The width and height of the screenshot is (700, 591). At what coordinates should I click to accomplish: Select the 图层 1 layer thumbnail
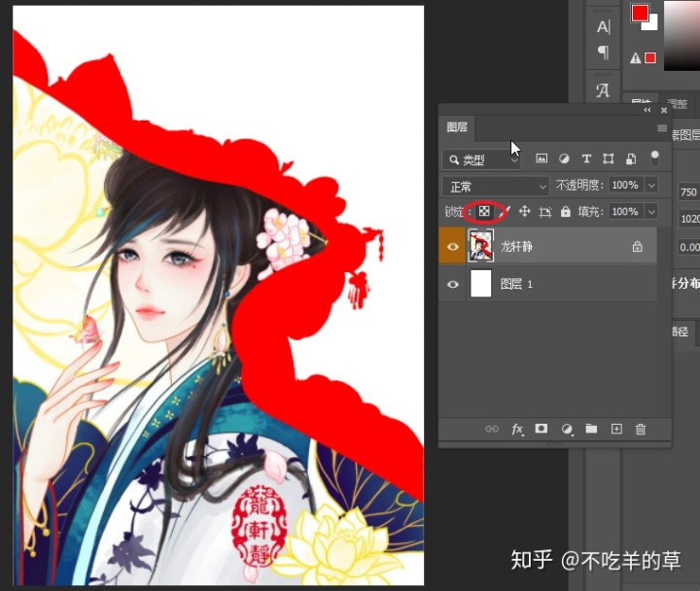coord(481,284)
